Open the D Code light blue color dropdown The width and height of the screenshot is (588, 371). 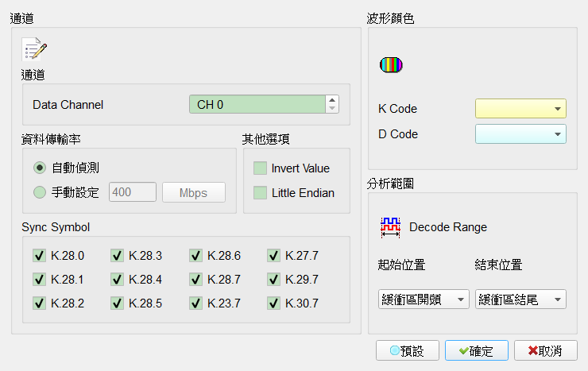(520, 134)
